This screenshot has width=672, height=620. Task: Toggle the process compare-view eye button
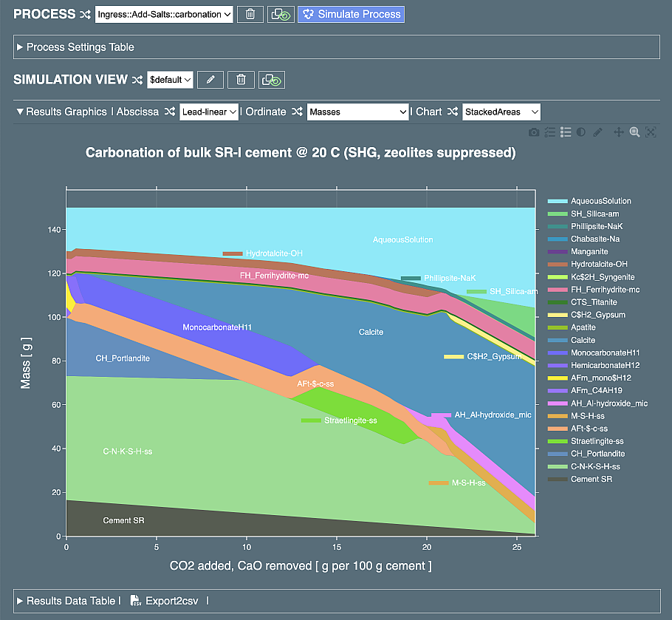click(x=280, y=14)
